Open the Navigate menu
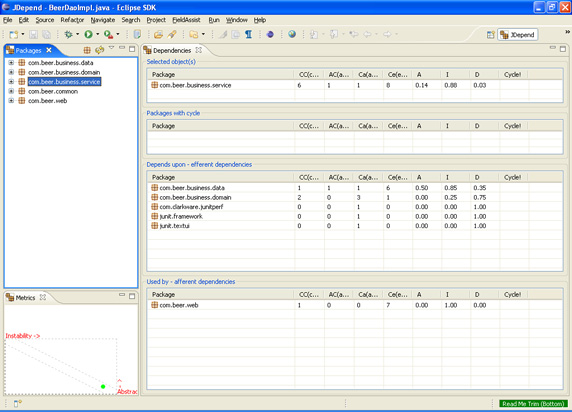 pos(103,20)
